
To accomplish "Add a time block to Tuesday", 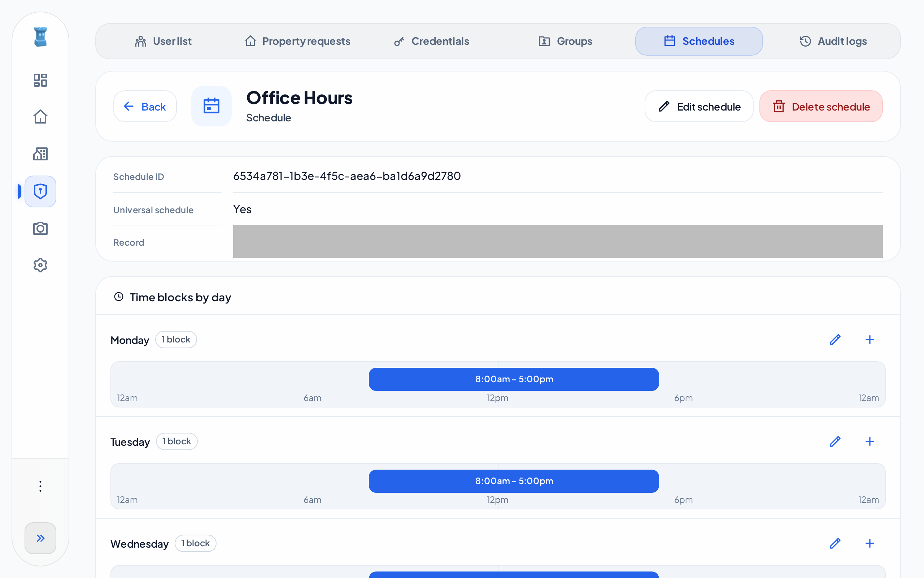I will [x=870, y=441].
